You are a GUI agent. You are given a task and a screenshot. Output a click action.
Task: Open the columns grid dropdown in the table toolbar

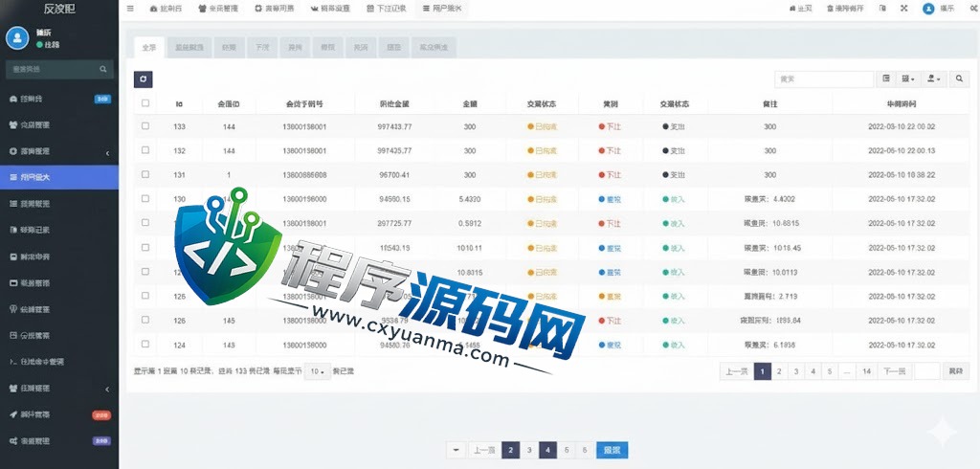tap(908, 78)
